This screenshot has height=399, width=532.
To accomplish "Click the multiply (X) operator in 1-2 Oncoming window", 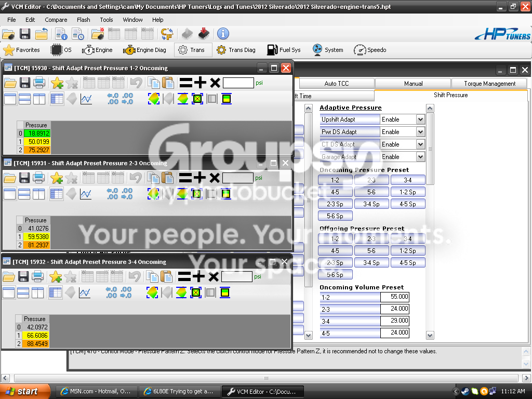I will [x=215, y=83].
